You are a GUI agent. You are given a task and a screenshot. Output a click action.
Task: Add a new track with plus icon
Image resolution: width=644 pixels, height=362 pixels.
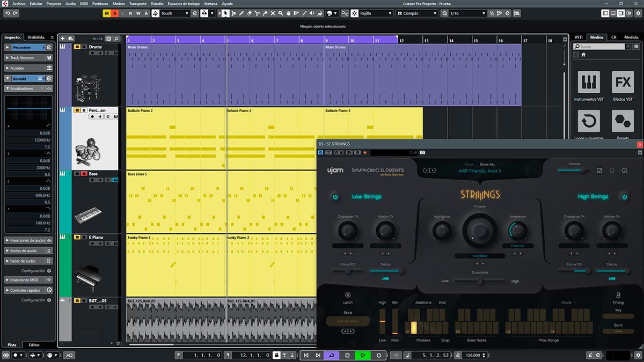tap(63, 39)
